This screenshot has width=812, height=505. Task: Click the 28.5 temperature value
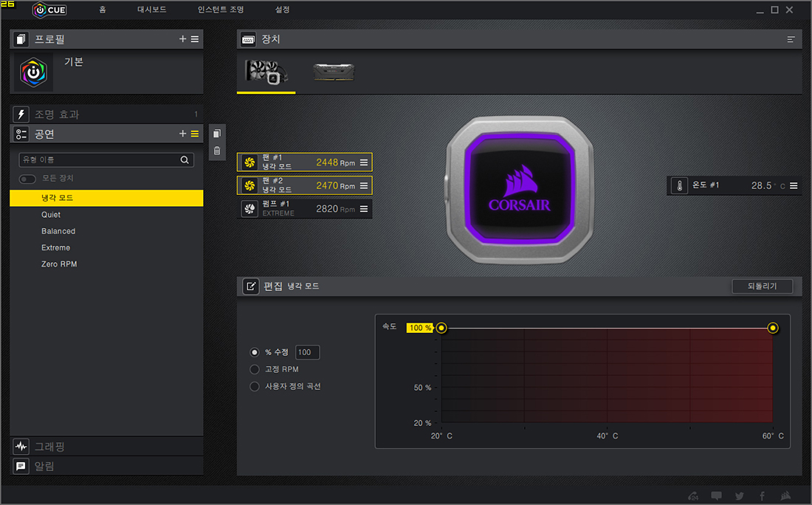(x=761, y=185)
